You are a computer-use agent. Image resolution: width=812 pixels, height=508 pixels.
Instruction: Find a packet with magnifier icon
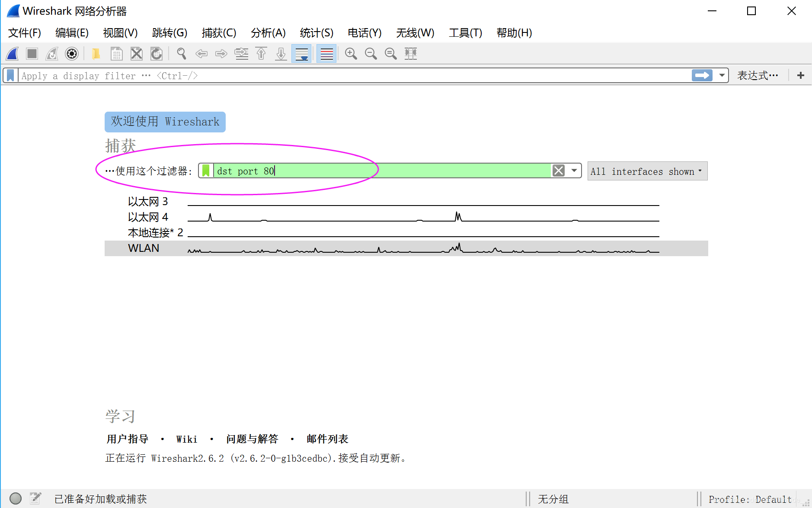[x=182, y=54]
